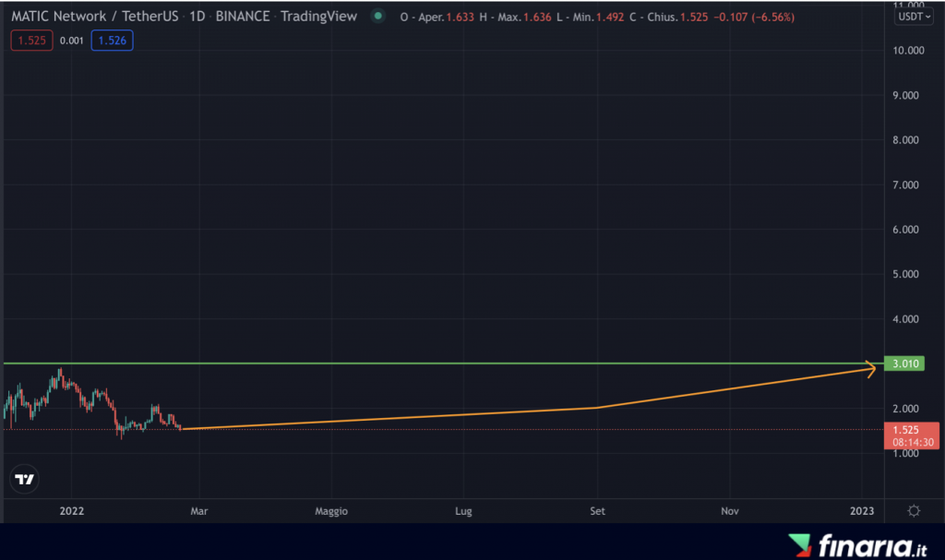The image size is (945, 560).
Task: Select the green 3.010 price label
Action: (x=904, y=363)
